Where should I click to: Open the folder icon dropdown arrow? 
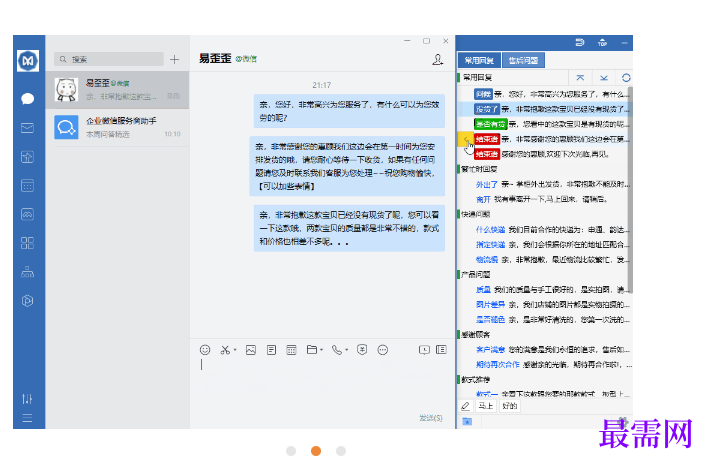(x=321, y=350)
